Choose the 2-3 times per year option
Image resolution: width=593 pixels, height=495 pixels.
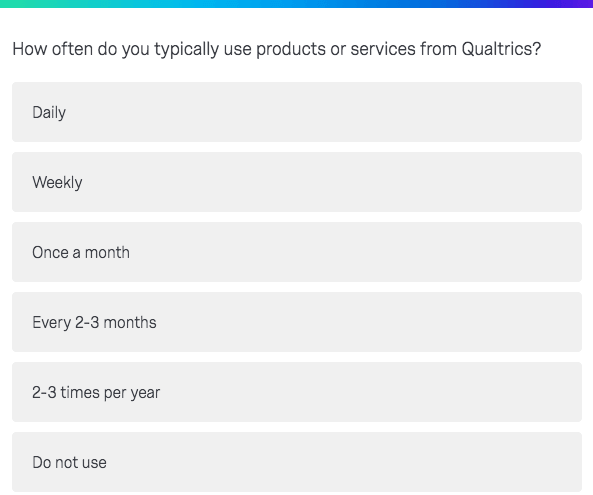(x=297, y=392)
